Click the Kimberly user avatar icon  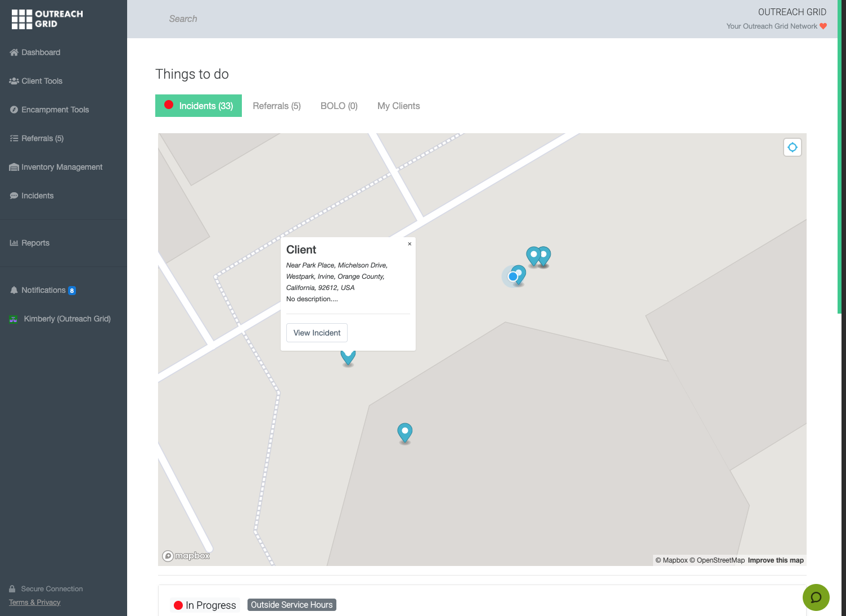click(13, 319)
